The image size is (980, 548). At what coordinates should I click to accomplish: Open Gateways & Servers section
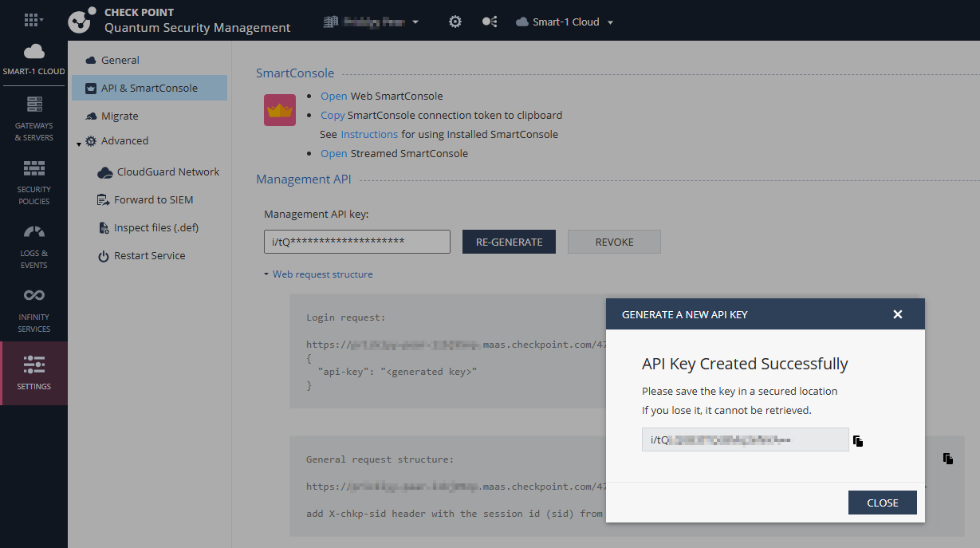33,119
